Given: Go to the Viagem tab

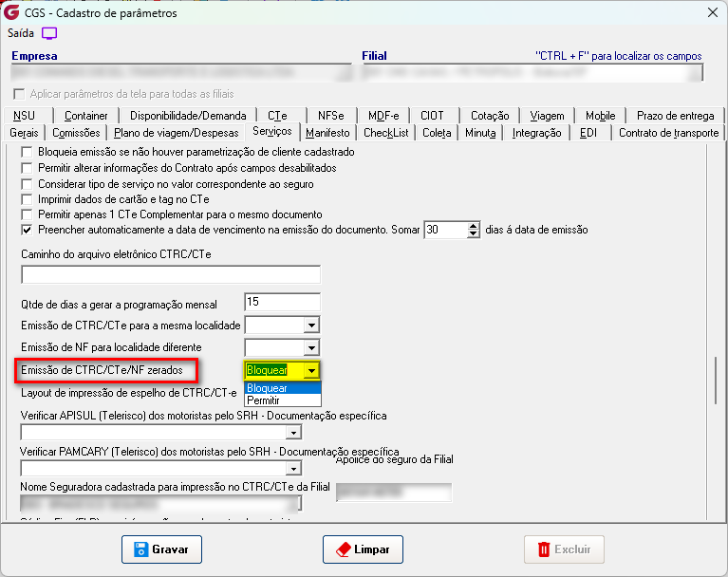Looking at the screenshot, I should point(548,116).
